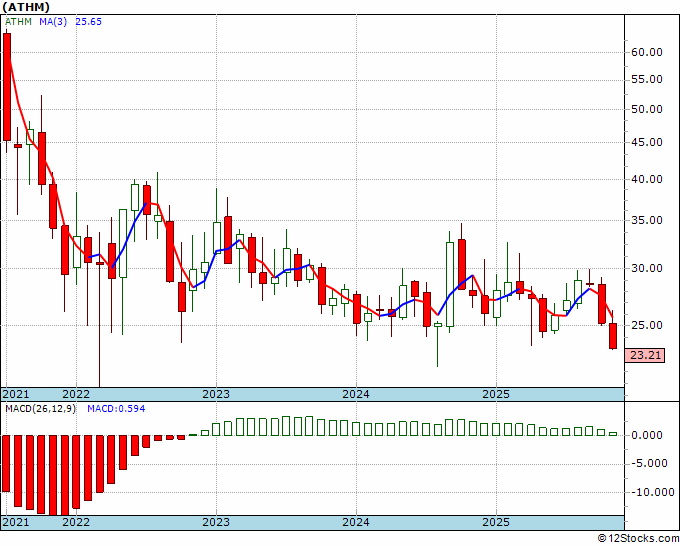
Task: Click the 50.00 price axis label
Action: click(x=646, y=109)
